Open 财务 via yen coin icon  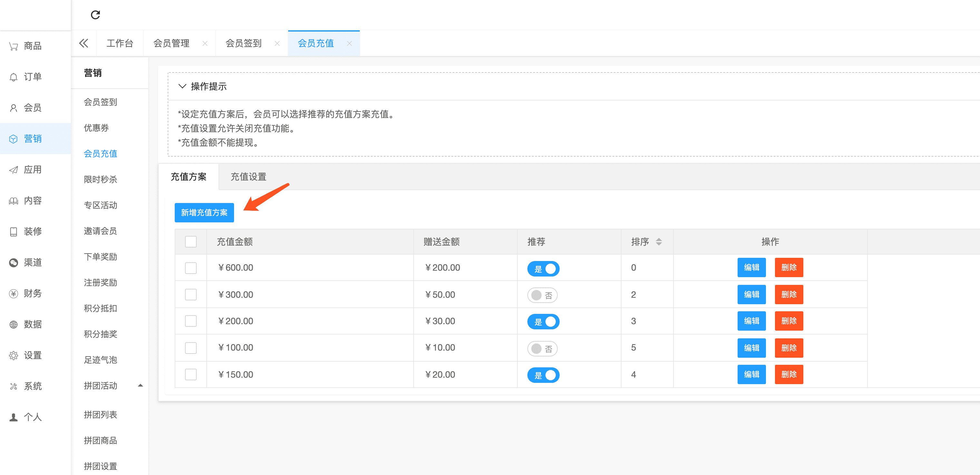click(x=14, y=294)
